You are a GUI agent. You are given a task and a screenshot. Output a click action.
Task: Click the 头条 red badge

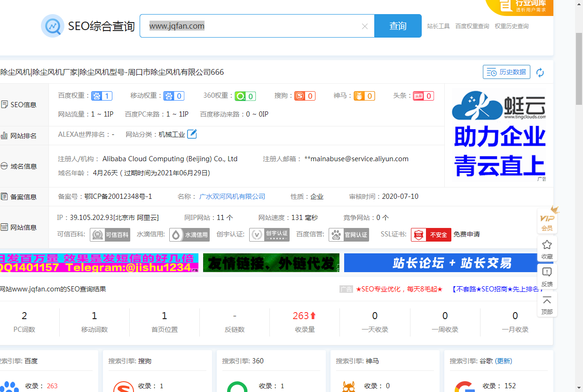(x=423, y=96)
